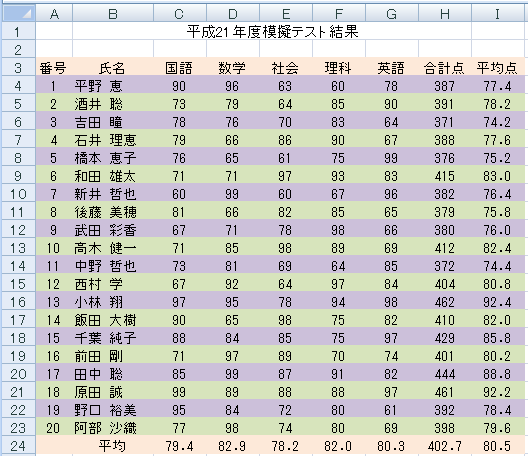528x456 pixels.
Task: Select column C header
Action: point(179,13)
